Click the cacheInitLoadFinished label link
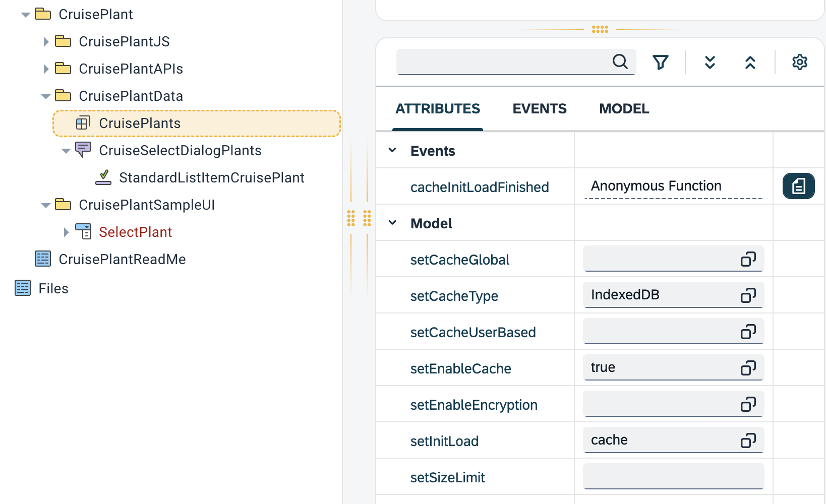Viewport: 826px width, 504px height. 480,187
